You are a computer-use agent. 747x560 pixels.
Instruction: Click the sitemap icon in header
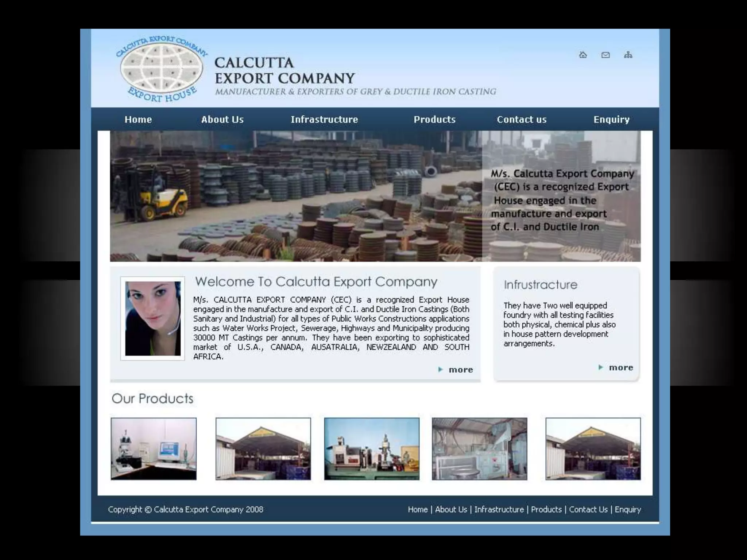(x=628, y=55)
